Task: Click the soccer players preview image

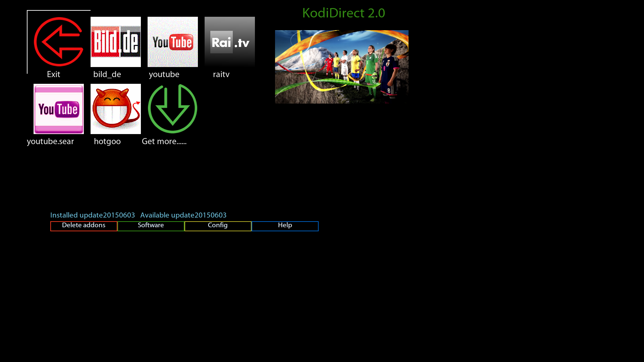Action: click(341, 67)
